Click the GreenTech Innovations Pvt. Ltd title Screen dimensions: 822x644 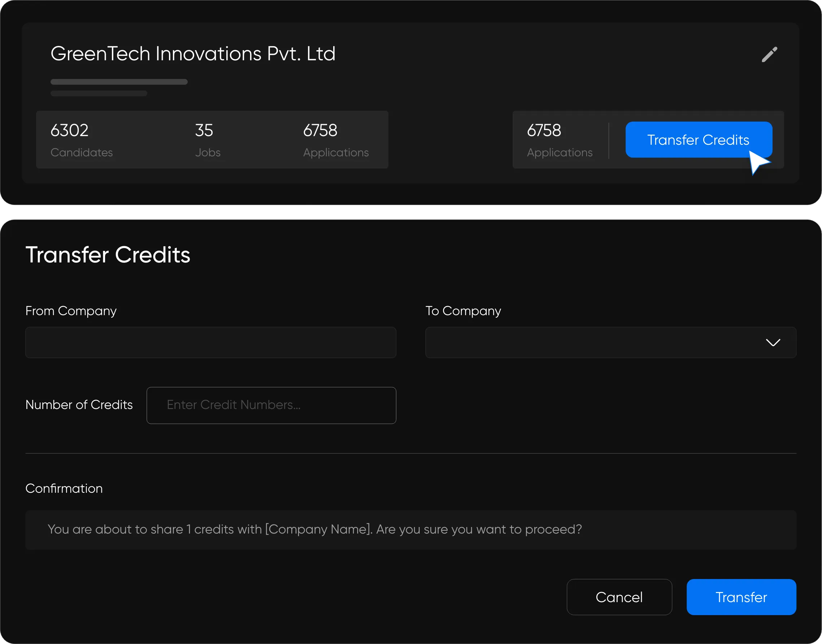click(x=193, y=53)
